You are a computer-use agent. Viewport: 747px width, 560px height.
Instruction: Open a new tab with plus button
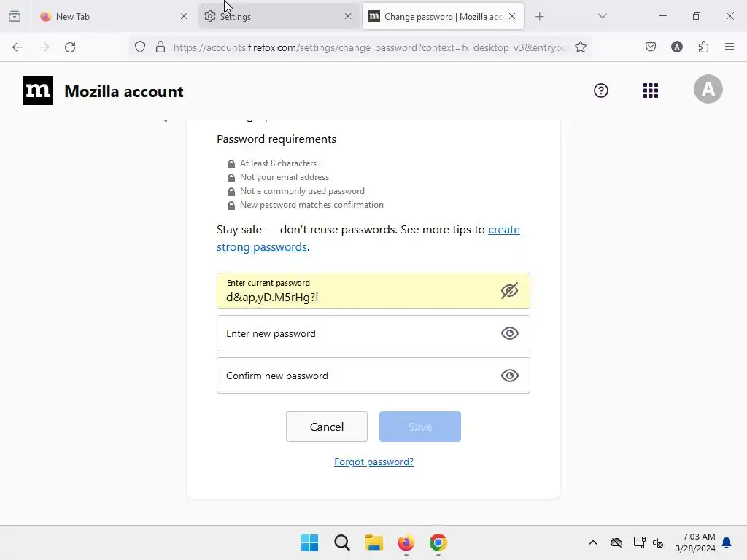539,17
